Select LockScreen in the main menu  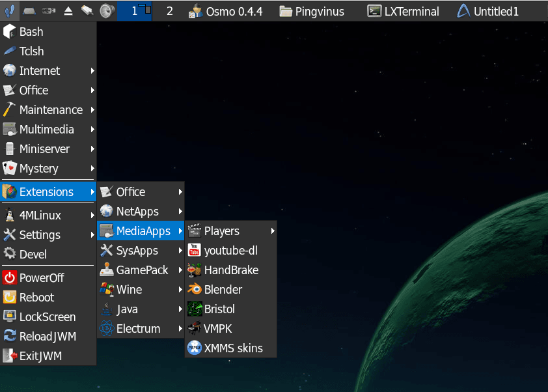pyautogui.click(x=48, y=317)
